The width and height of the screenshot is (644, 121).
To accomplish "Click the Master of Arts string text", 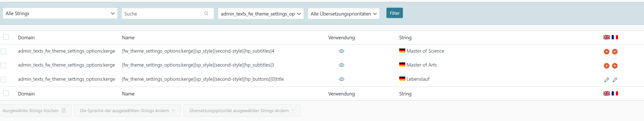I will [422, 65].
